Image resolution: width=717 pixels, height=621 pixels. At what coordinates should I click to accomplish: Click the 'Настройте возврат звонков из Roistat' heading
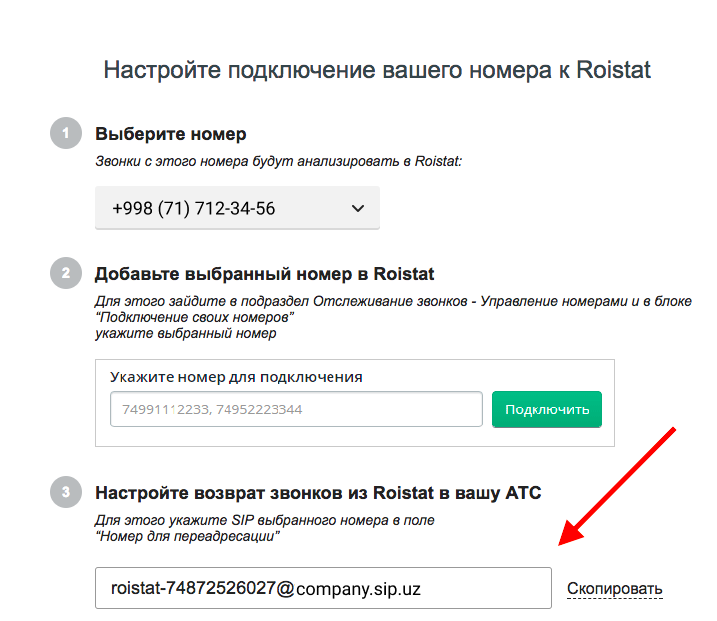pos(317,492)
